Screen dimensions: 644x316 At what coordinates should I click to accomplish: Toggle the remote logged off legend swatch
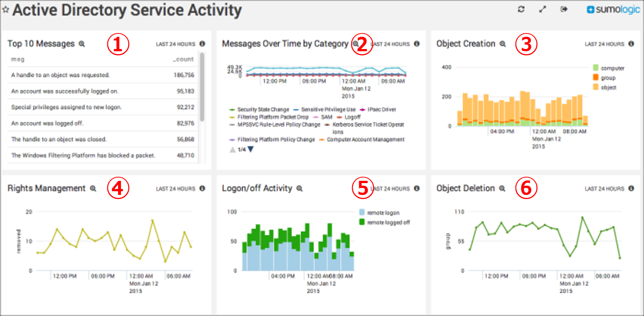tap(362, 222)
